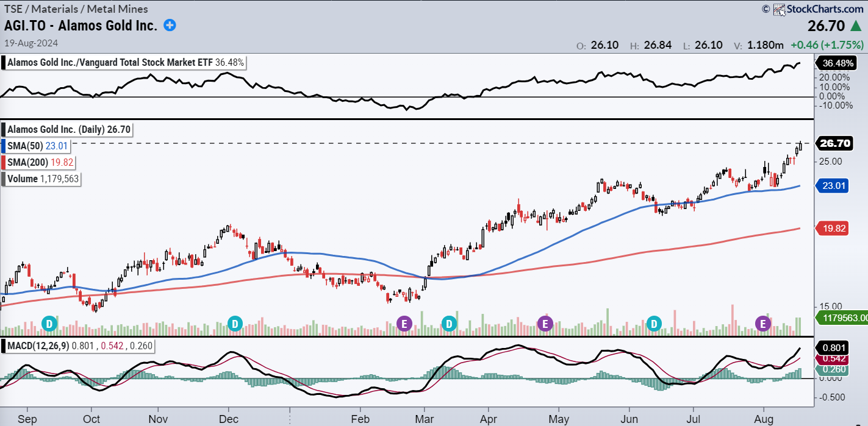The width and height of the screenshot is (868, 426).
Task: Click the green 0.260 histogram tag
Action: coord(832,369)
